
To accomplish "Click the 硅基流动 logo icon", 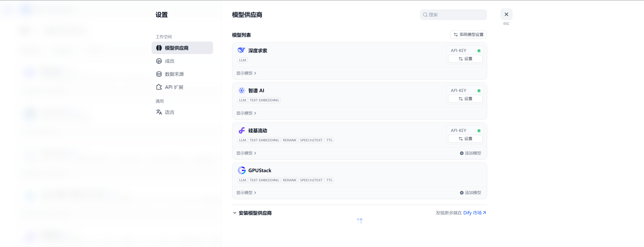I will [241, 130].
